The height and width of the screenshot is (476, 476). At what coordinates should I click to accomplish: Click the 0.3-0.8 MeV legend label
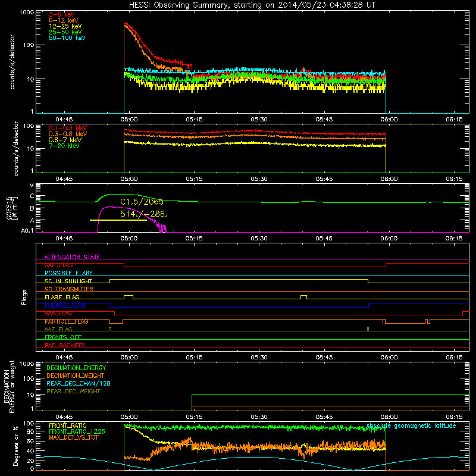[68, 134]
